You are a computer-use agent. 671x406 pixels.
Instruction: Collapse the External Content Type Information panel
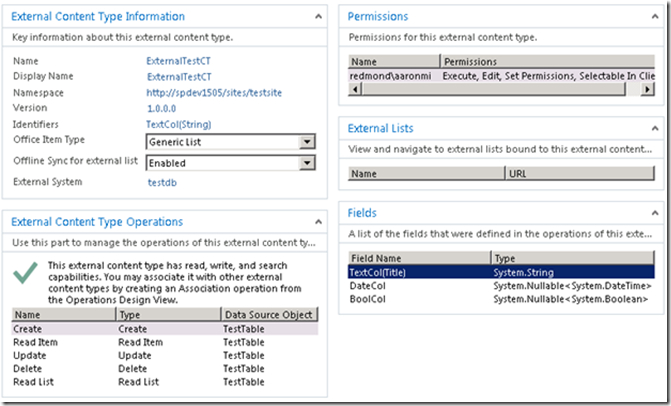317,17
